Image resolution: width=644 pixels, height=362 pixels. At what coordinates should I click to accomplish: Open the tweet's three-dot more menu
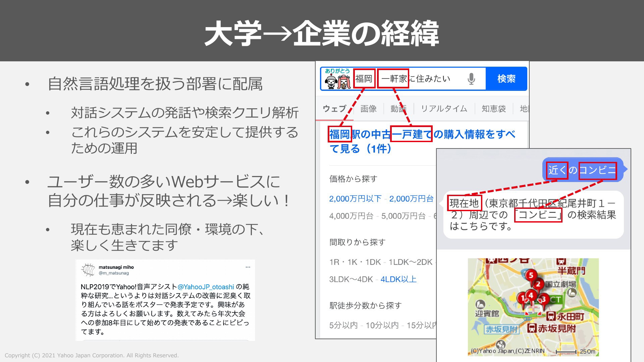[248, 267]
